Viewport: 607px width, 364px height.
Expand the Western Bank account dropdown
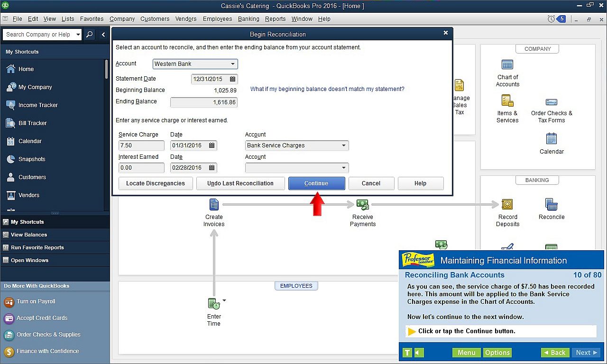(232, 64)
